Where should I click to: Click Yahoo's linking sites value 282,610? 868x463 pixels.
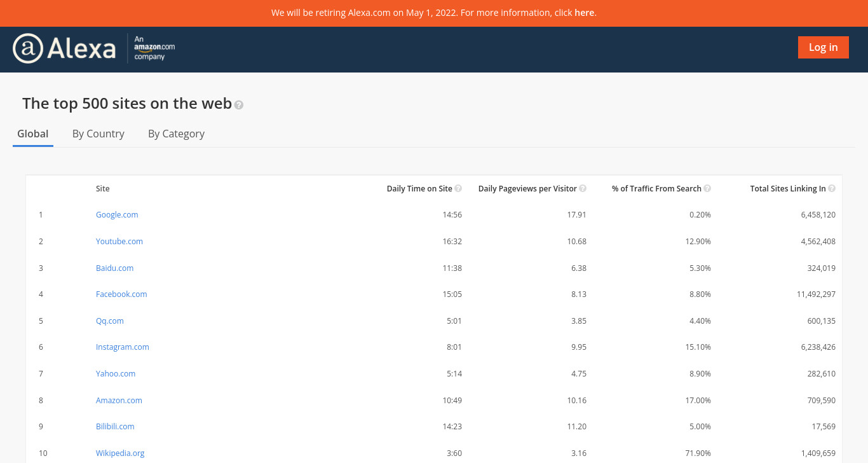point(822,374)
